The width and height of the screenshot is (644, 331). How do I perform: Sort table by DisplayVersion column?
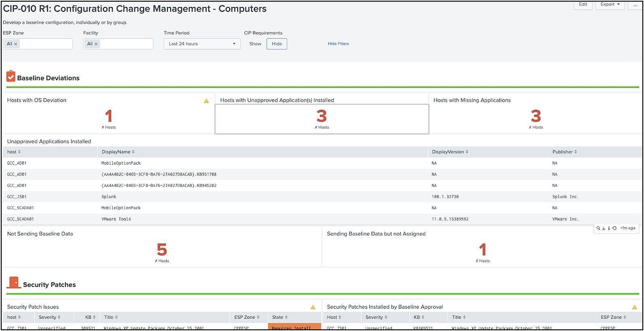point(450,152)
